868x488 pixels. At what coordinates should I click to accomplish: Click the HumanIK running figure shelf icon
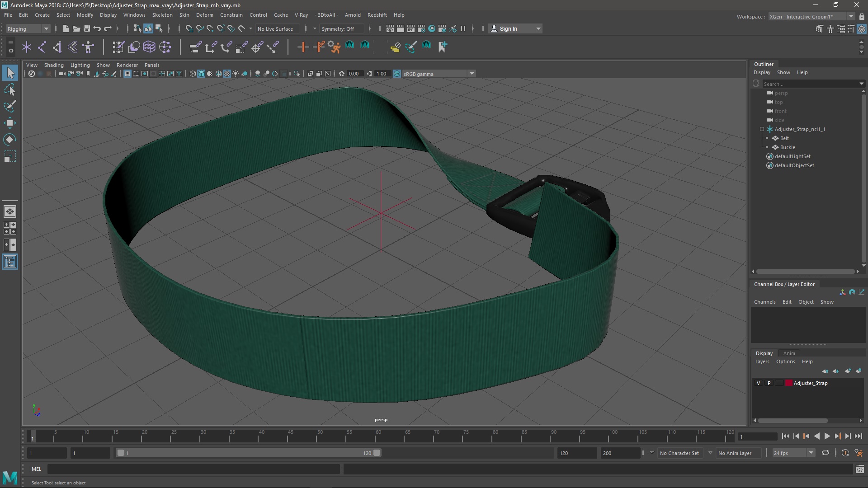pyautogui.click(x=334, y=47)
